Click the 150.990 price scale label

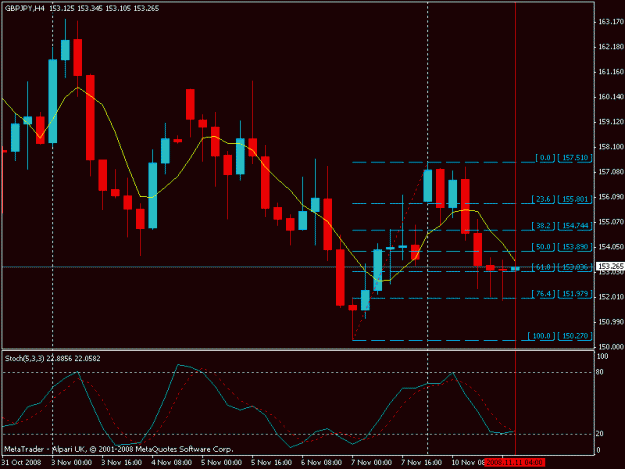pos(611,322)
